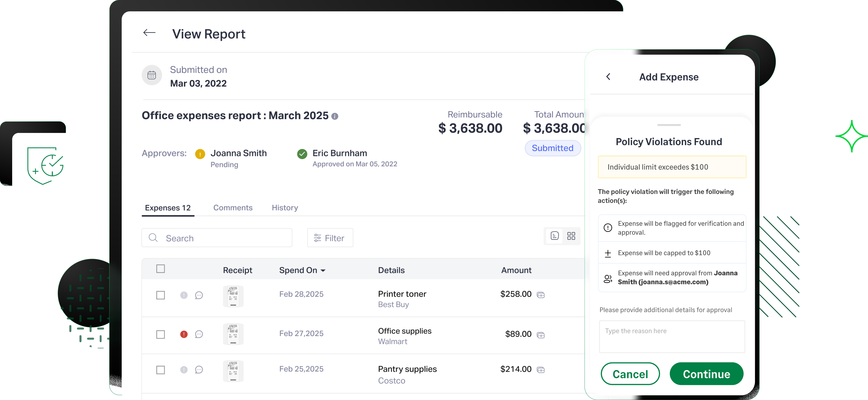Tap the back chevron in Add Expense

coord(608,77)
